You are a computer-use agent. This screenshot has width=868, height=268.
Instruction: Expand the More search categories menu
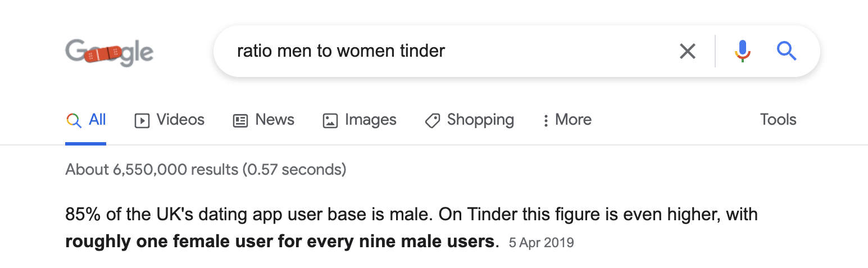tap(567, 120)
